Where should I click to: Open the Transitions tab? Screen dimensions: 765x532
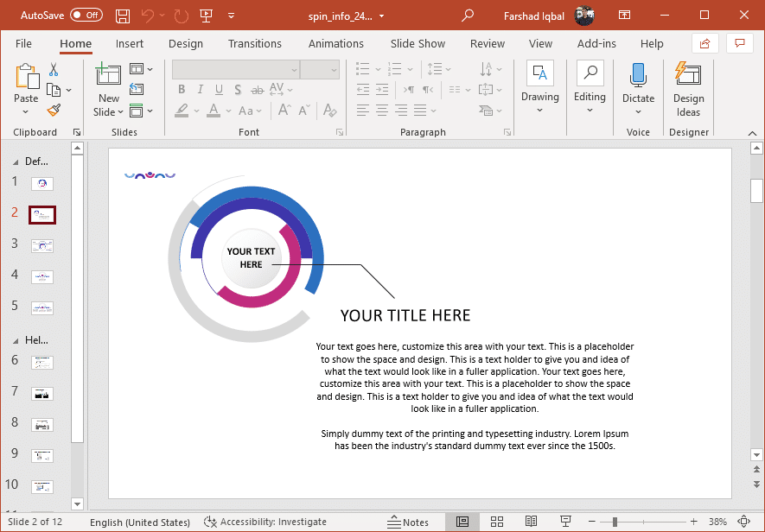pos(254,44)
